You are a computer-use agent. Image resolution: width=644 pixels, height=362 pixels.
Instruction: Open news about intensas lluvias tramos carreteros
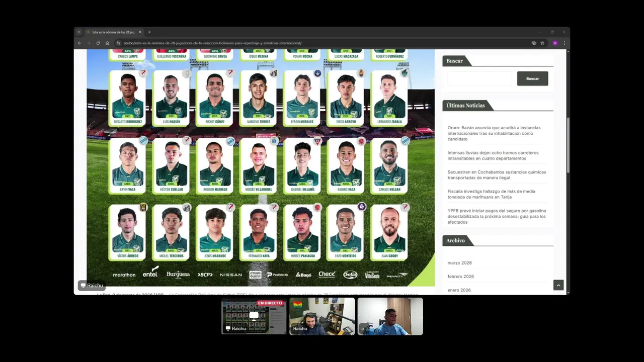click(x=493, y=155)
